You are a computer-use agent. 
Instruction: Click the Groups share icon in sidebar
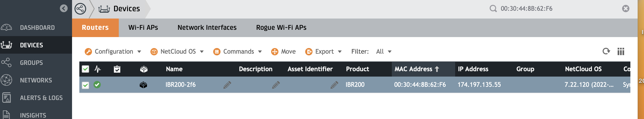6,62
